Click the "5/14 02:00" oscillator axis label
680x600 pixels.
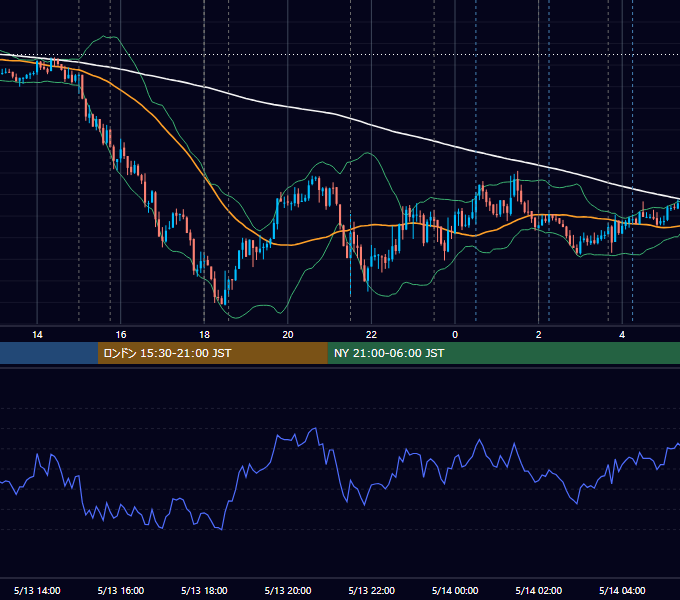[x=539, y=590]
